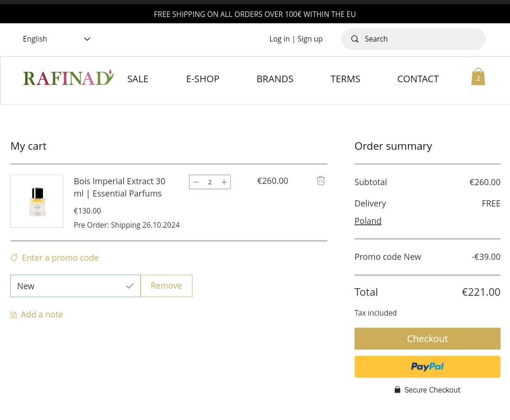The width and height of the screenshot is (510, 420).
Task: Open the SALE menu
Action: pos(137,79)
